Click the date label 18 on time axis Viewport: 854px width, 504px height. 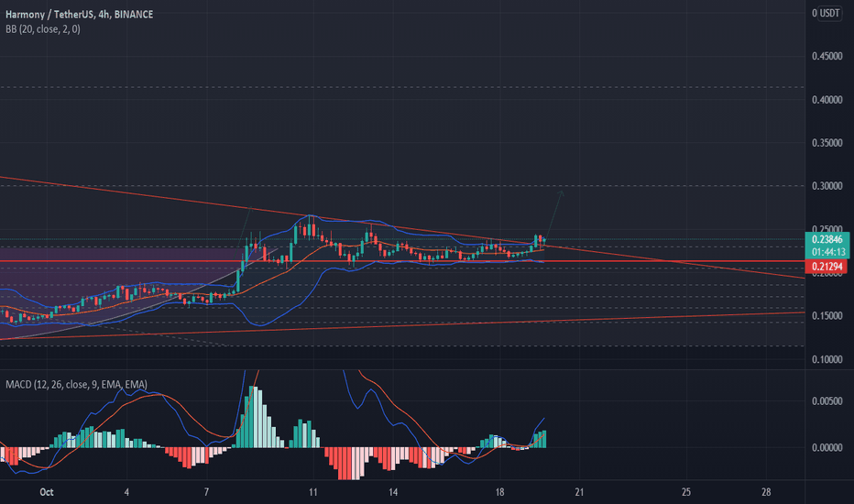[499, 492]
